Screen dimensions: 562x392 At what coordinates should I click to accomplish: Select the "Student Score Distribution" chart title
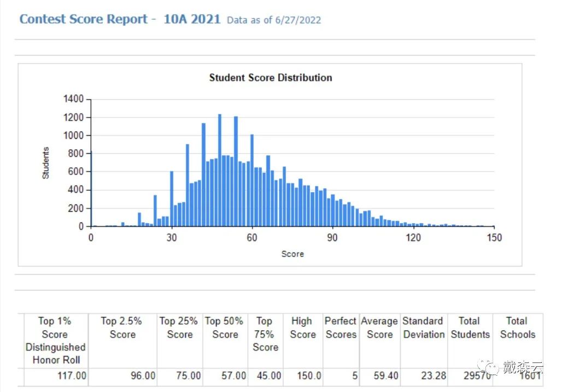tap(271, 78)
